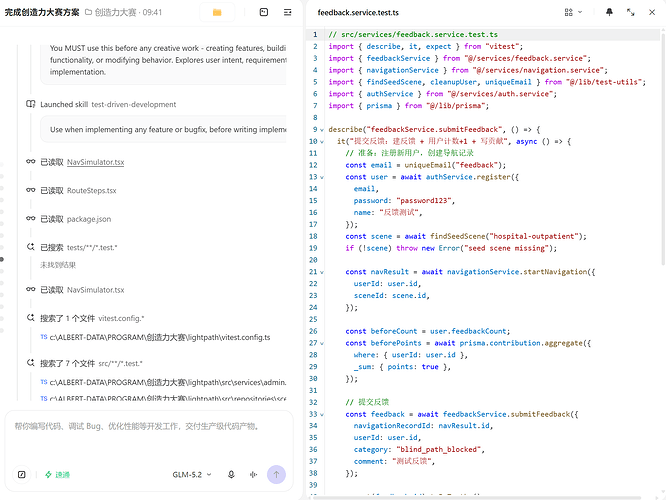Collapse the it block at line 10

[x=322, y=142]
